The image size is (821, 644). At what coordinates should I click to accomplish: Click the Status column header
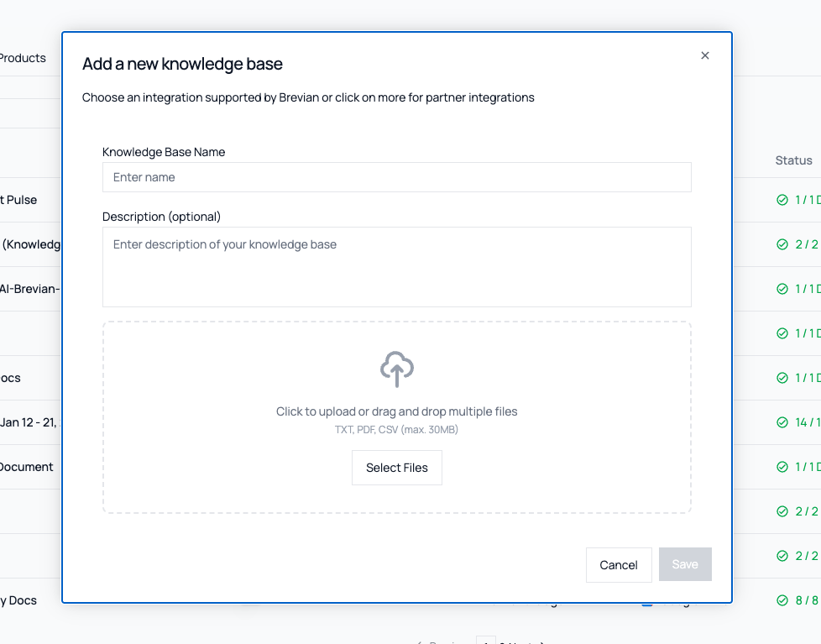coord(793,160)
